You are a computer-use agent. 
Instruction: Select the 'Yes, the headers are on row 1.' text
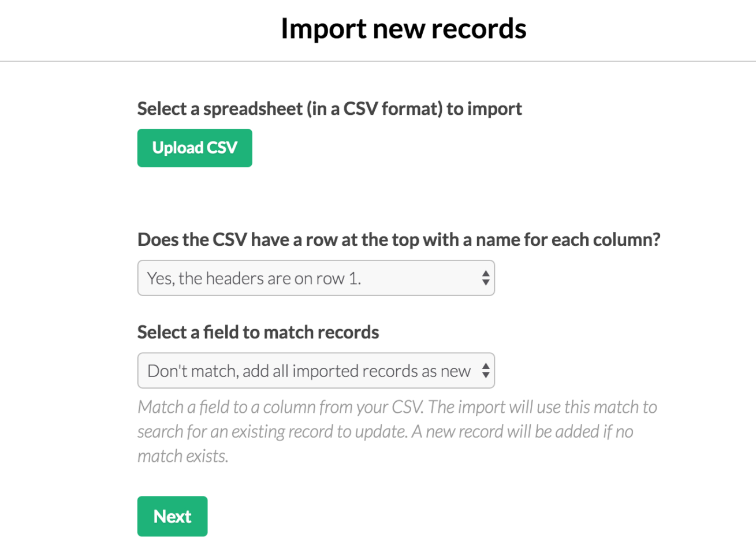coord(254,278)
